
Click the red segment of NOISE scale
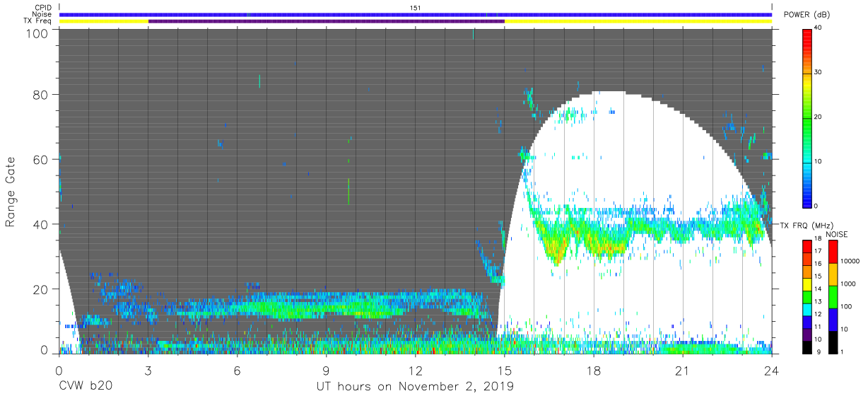tap(833, 252)
